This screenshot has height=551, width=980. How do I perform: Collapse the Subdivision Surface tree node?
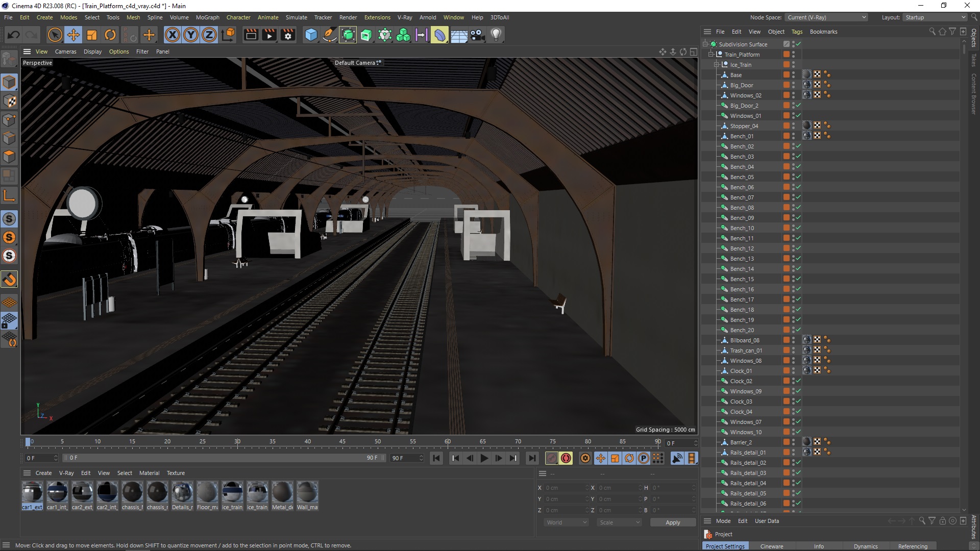[706, 44]
